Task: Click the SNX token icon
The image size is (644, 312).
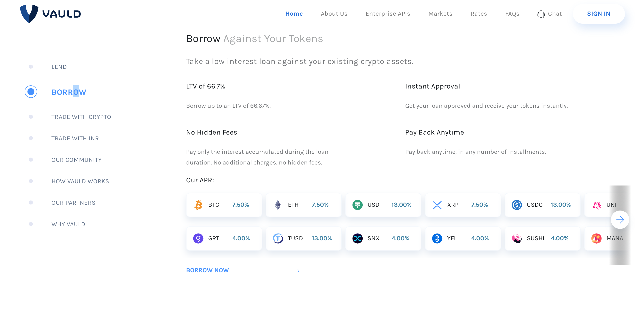Action: 357,238
